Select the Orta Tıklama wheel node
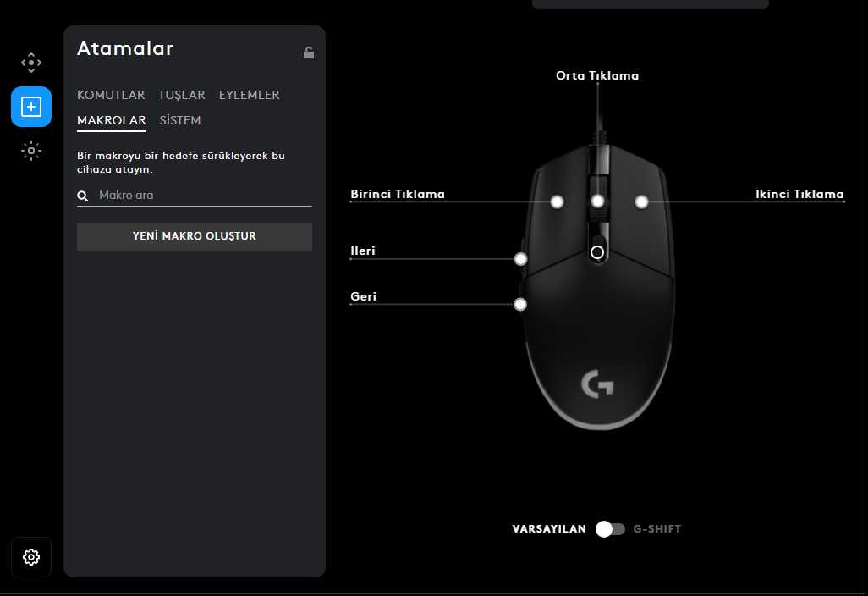 click(x=597, y=201)
